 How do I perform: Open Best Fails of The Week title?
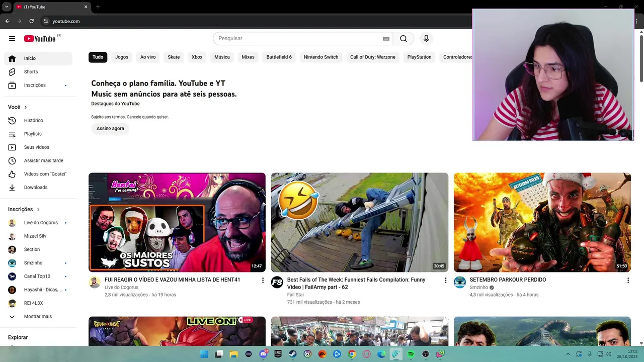tap(356, 284)
